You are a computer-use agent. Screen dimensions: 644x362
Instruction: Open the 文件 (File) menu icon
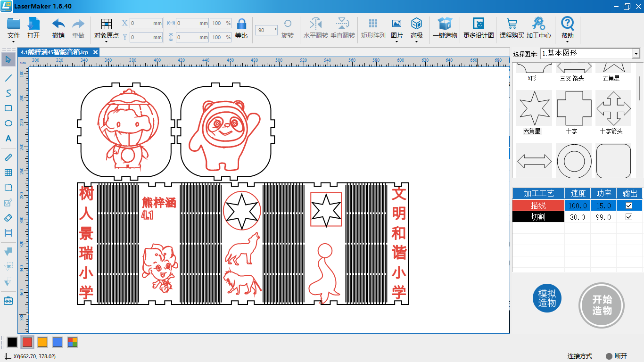14,24
